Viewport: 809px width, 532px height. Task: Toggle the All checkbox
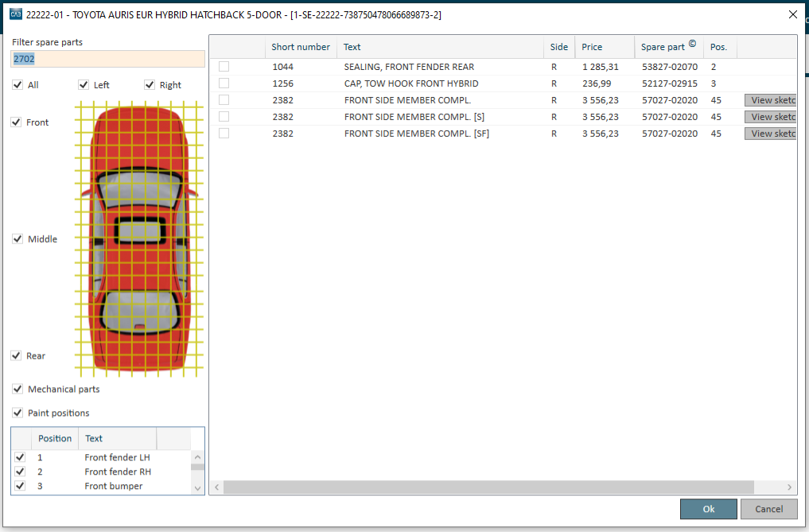coord(18,84)
